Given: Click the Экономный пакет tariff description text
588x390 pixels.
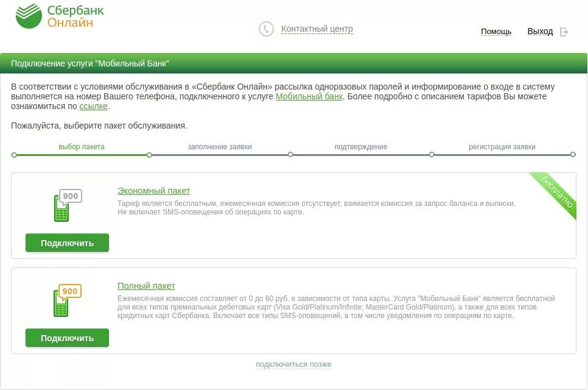Looking at the screenshot, I should click(317, 208).
